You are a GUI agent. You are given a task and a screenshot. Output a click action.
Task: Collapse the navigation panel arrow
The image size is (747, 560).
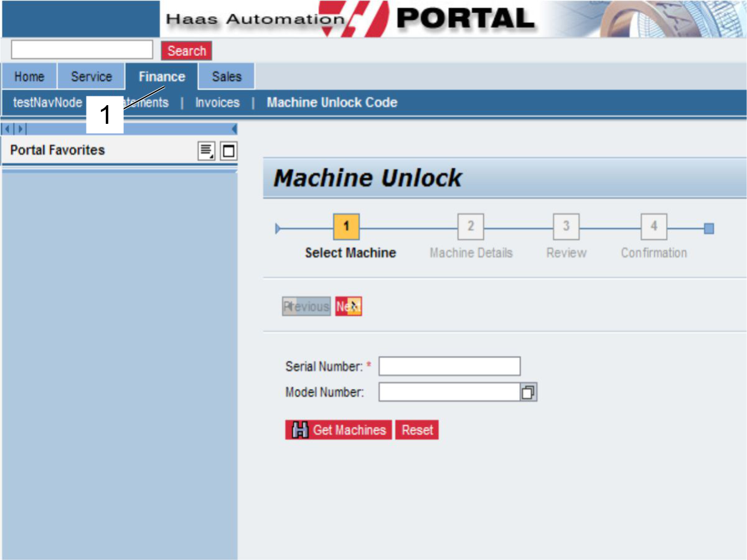click(x=234, y=129)
